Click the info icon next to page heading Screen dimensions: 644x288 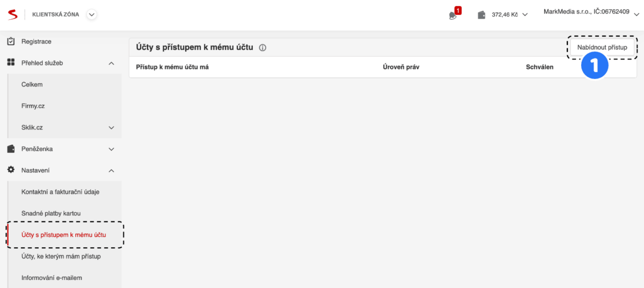tap(262, 48)
